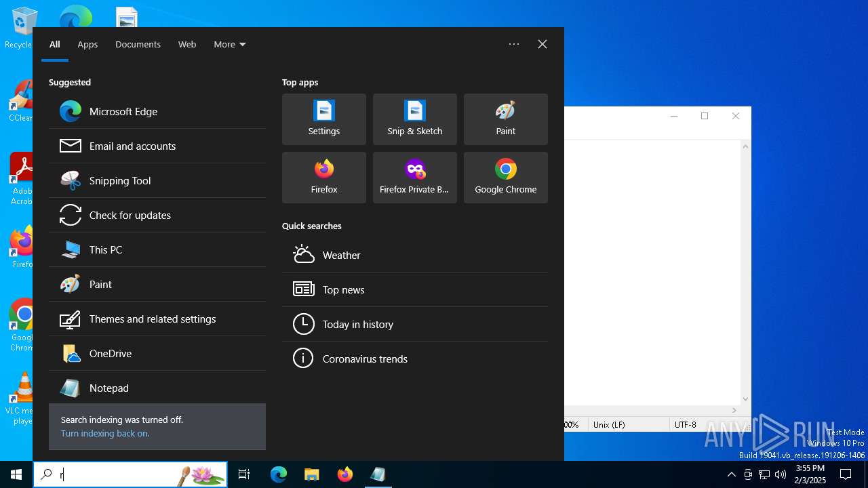Open This PC from suggestions

(157, 249)
